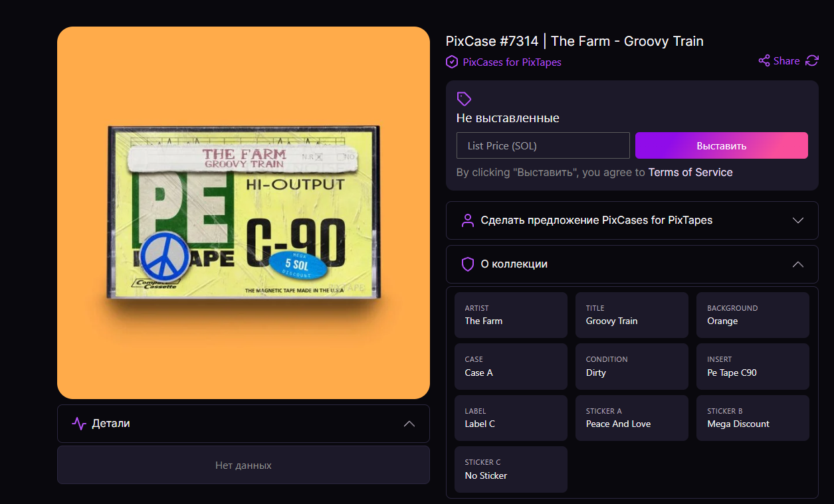Click the activity pulse icon beside Детали

tap(79, 424)
